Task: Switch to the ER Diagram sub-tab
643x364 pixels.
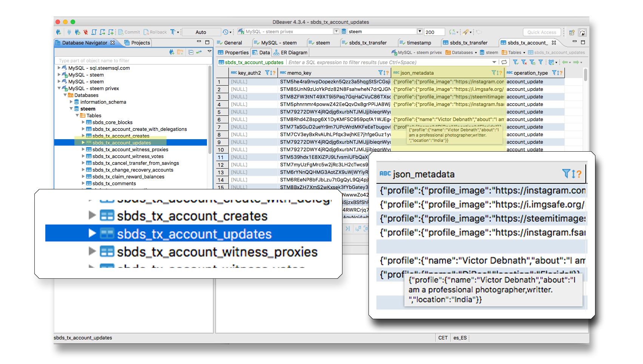Action: pos(290,52)
